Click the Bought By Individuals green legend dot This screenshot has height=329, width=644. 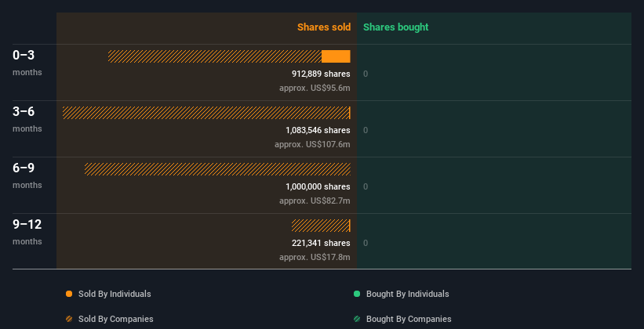click(x=357, y=294)
